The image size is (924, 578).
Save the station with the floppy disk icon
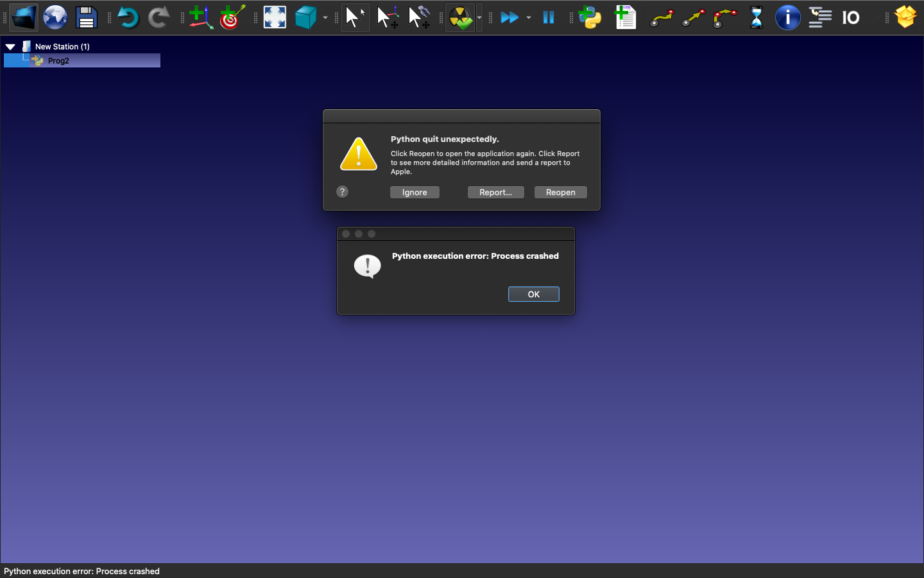click(x=86, y=17)
